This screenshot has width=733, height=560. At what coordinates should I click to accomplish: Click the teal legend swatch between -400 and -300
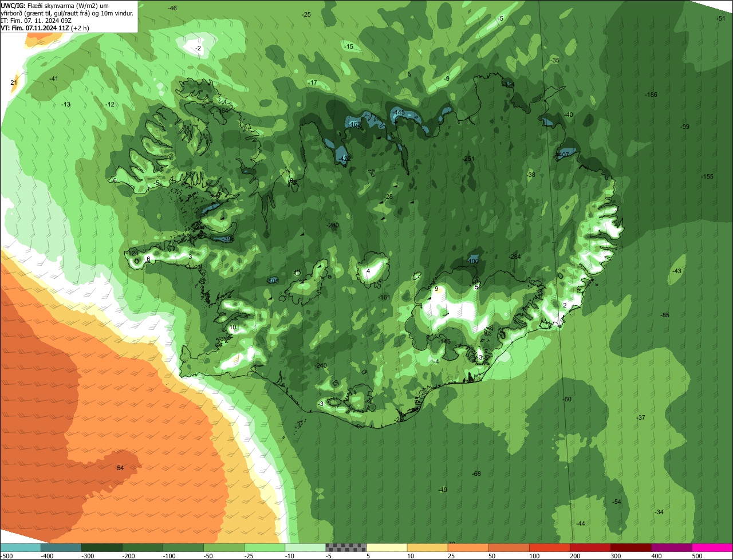(61, 547)
